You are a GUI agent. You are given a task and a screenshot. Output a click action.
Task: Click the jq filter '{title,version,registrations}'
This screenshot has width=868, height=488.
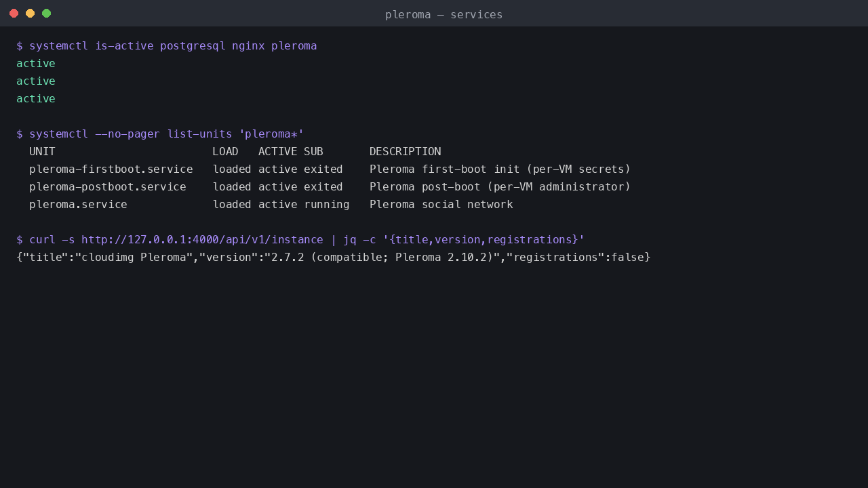point(484,240)
